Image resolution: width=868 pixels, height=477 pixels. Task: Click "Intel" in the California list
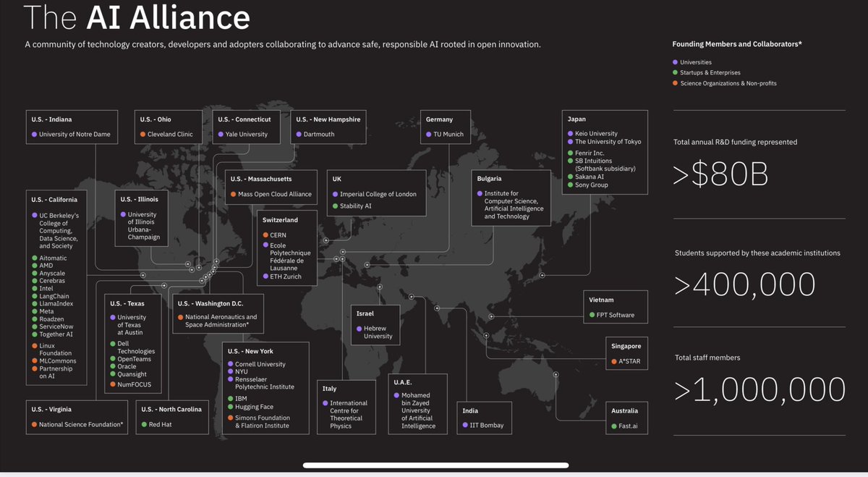(x=46, y=289)
